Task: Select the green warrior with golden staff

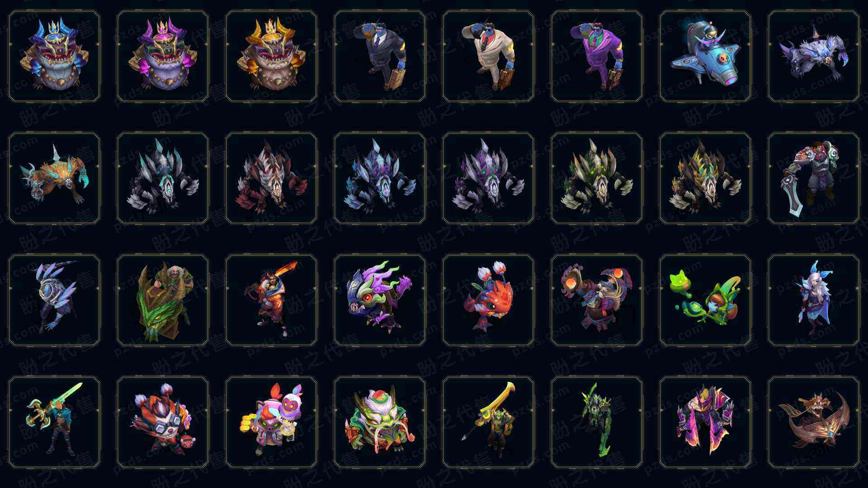Action: (488, 422)
